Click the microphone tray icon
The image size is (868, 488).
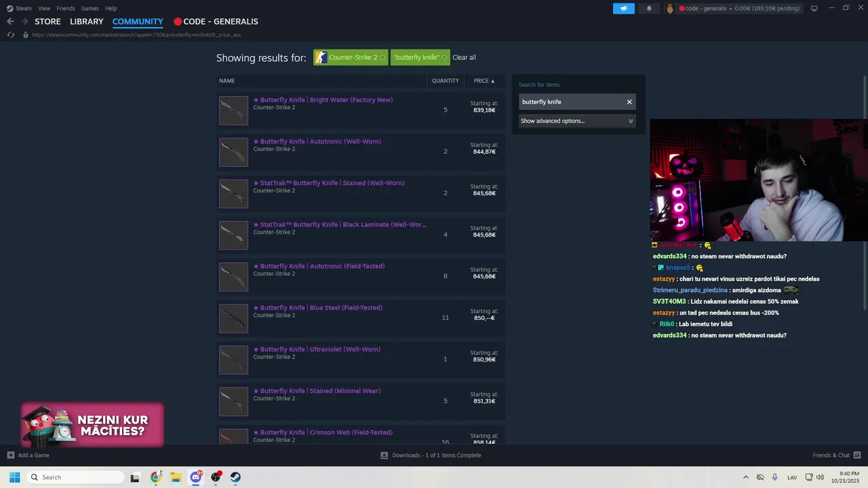[774, 477]
